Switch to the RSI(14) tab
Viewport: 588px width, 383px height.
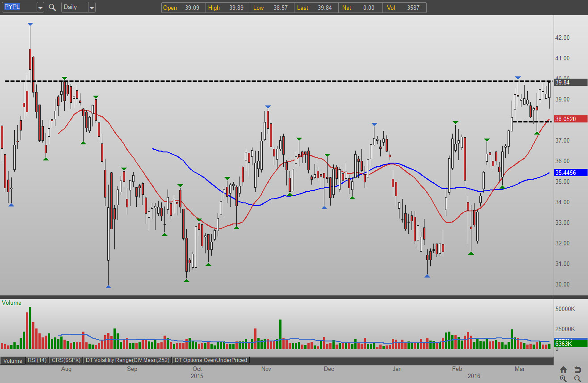(37, 360)
